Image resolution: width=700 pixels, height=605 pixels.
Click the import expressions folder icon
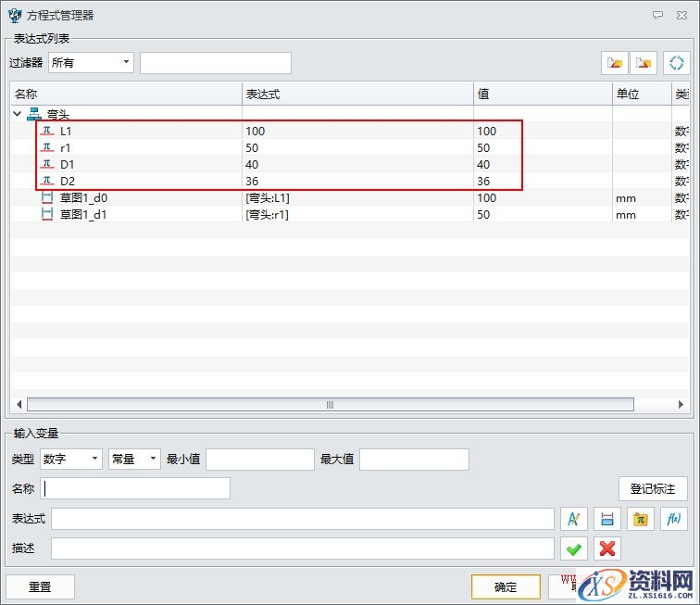point(614,63)
